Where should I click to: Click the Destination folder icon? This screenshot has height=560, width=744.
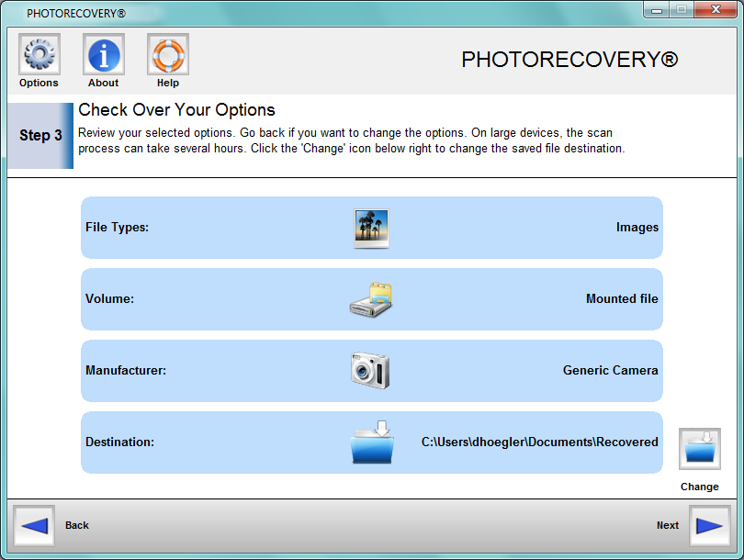pos(373,442)
